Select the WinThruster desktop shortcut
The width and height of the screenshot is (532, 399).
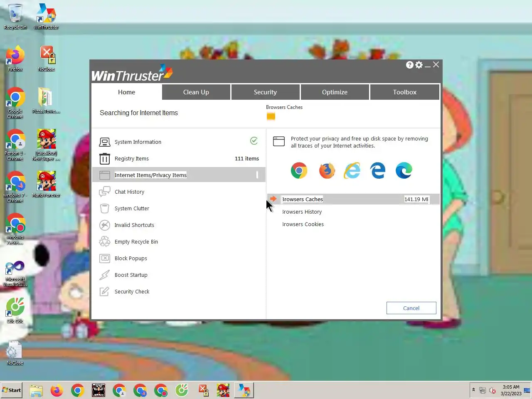point(46,17)
